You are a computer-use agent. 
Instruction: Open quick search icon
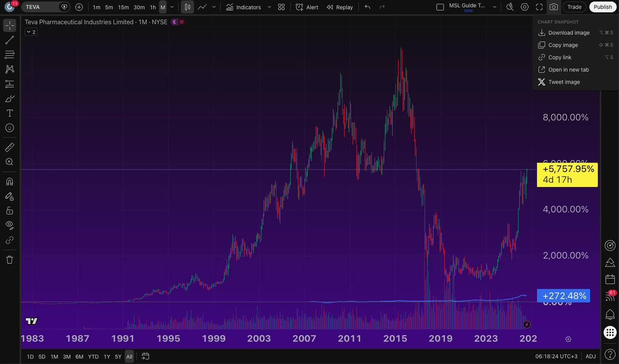510,7
